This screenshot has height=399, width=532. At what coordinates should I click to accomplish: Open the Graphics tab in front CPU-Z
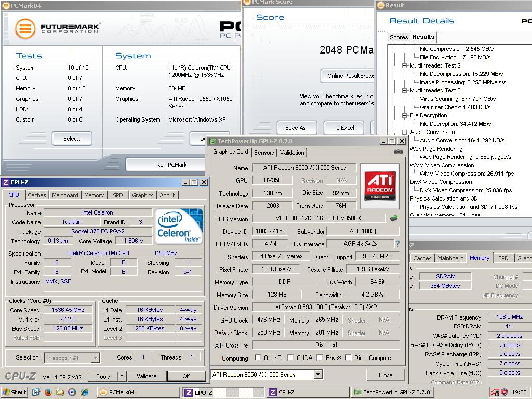click(x=142, y=195)
